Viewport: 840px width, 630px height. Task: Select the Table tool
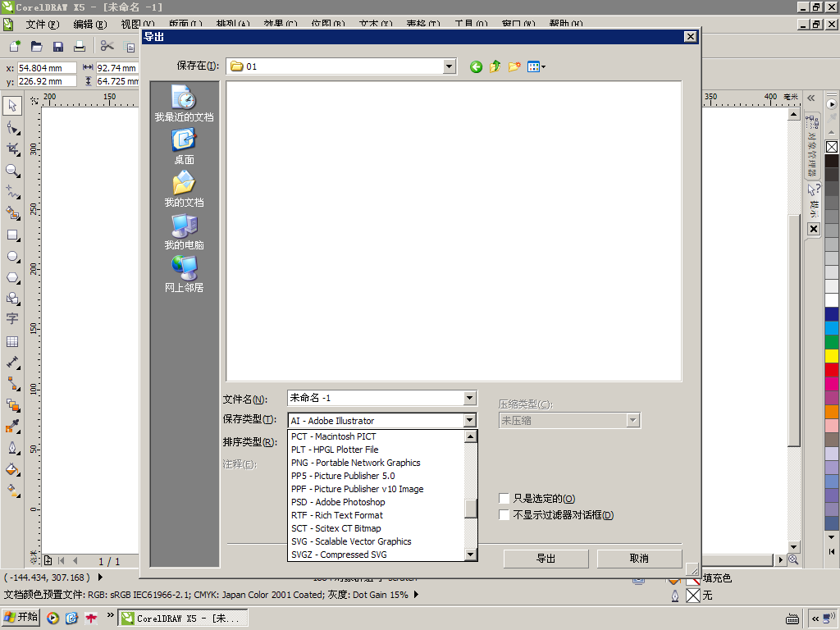[12, 341]
